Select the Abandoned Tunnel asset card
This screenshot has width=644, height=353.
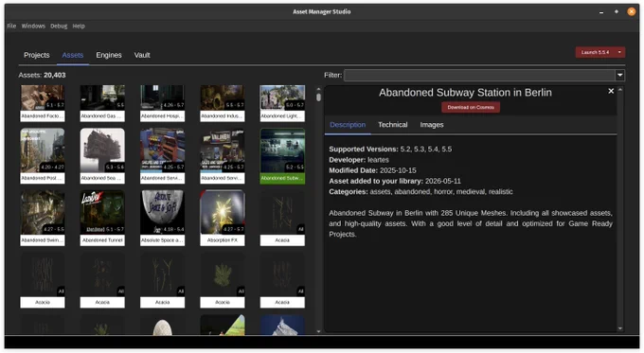[102, 218]
